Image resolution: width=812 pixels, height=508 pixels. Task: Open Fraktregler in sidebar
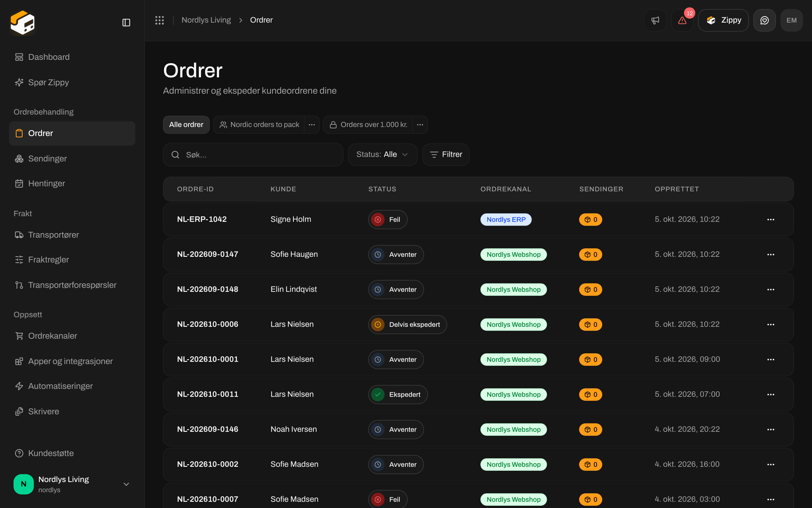coord(72,259)
